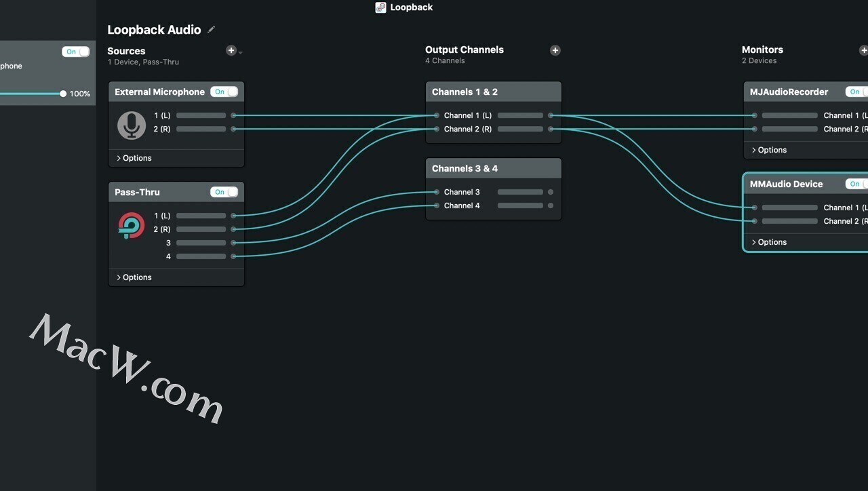Click the pencil icon beside Loopback Audio
The image size is (868, 491).
point(212,29)
